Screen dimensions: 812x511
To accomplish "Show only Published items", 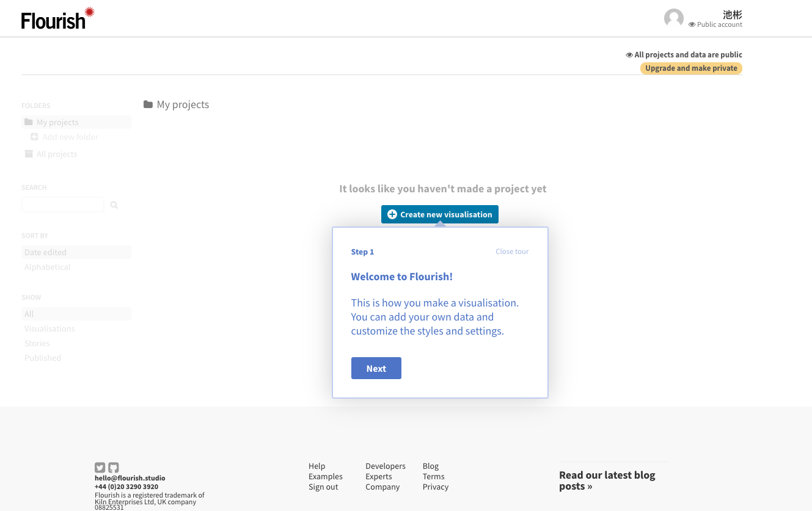I will click(43, 358).
